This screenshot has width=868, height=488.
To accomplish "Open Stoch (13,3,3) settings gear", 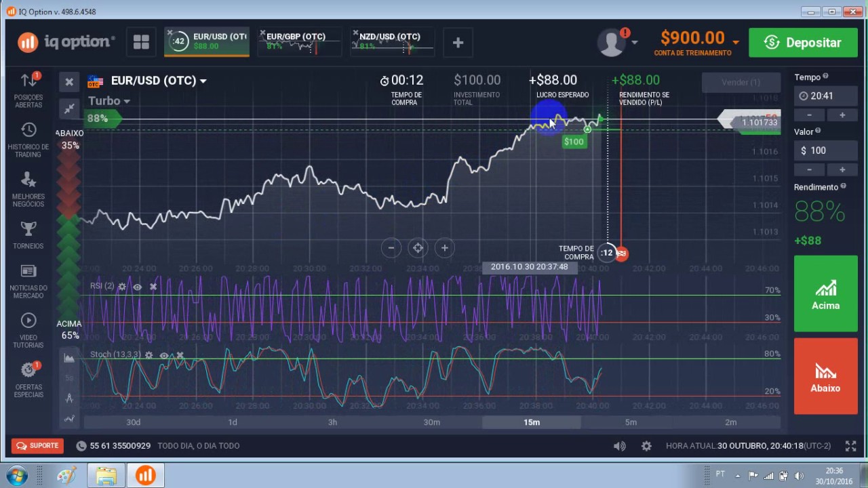I will point(149,355).
